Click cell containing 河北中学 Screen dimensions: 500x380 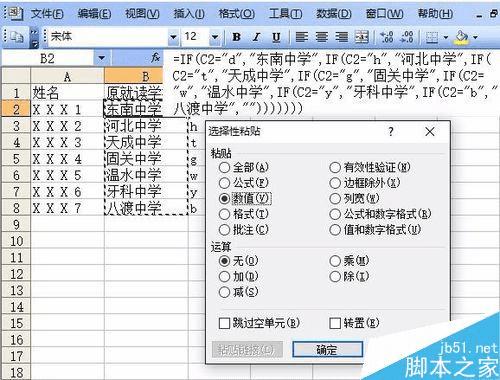146,126
